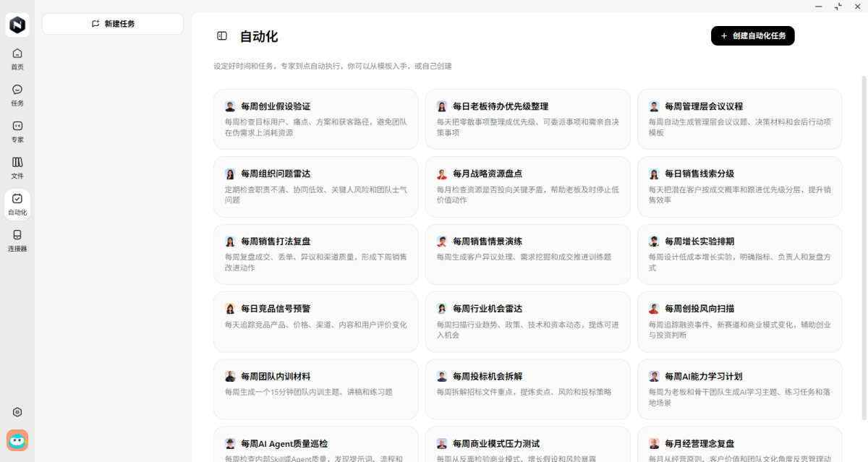Select the 每周组织问题雷达 template title
The width and height of the screenshot is (868, 462).
coord(276,174)
